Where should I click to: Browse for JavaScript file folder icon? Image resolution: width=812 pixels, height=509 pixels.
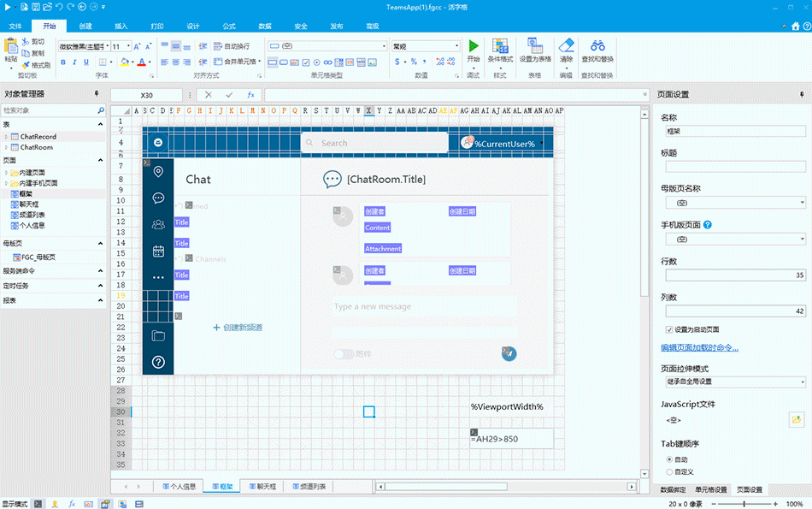click(x=797, y=420)
